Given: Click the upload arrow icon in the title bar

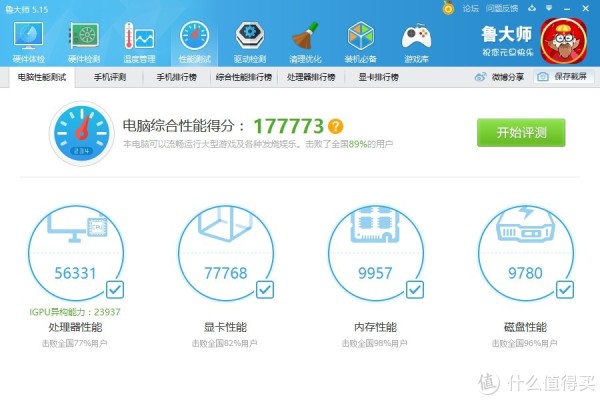Looking at the screenshot, I should point(532,8).
